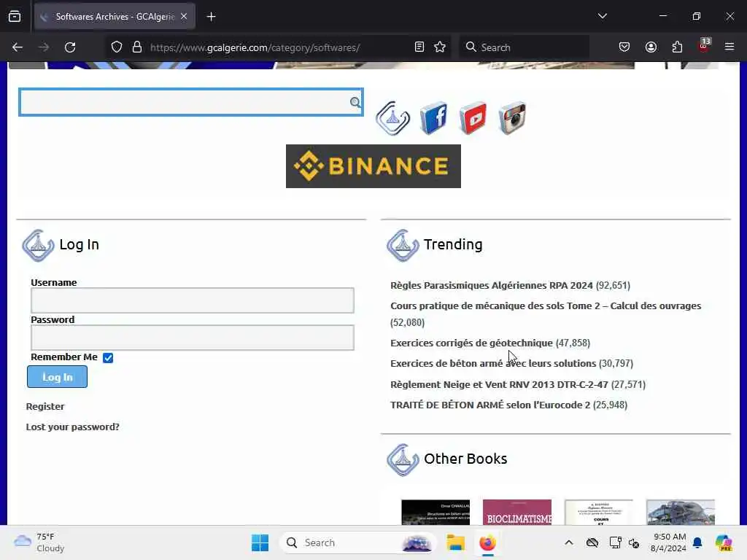Screen dimensions: 747x560
Task: Click the extension with badge 13
Action: click(x=704, y=46)
